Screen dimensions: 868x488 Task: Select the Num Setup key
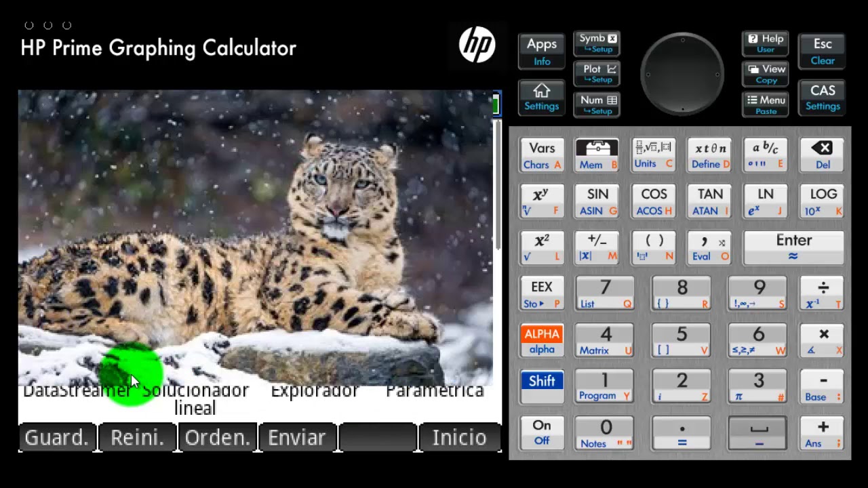pyautogui.click(x=597, y=104)
